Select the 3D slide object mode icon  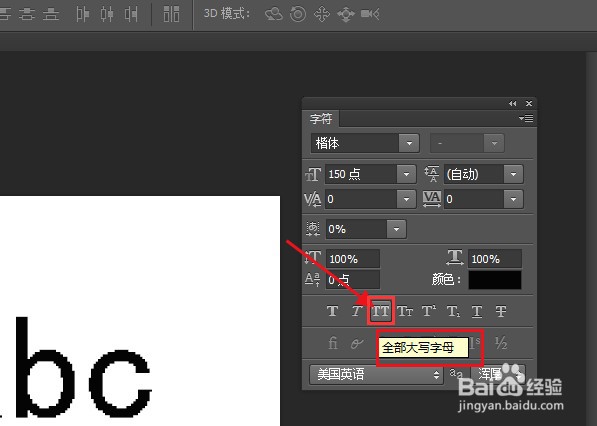pos(346,14)
